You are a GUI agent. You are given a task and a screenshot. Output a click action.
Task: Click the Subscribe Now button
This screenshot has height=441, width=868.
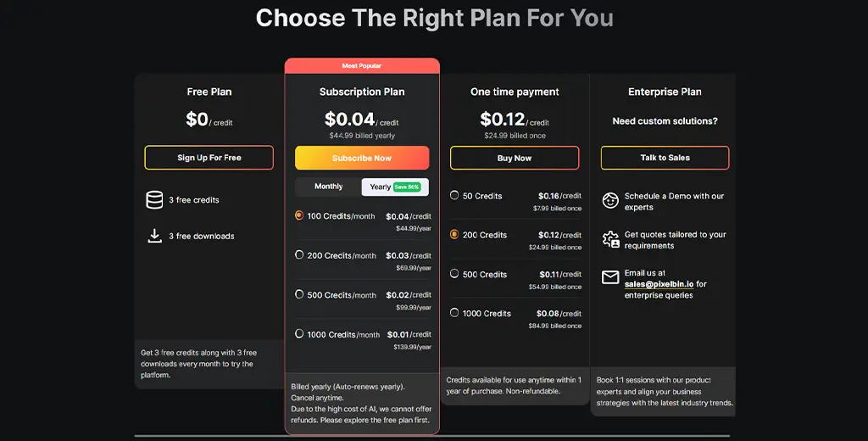click(x=362, y=158)
